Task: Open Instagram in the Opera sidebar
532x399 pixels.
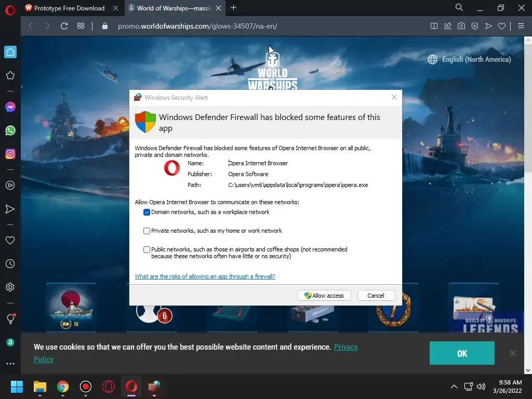Action: 10,154
